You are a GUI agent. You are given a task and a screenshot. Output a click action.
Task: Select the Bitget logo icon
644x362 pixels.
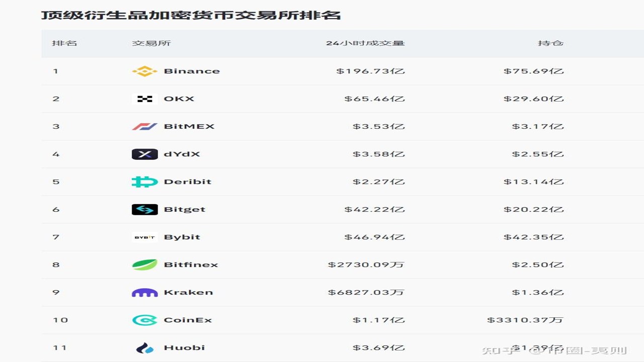144,210
